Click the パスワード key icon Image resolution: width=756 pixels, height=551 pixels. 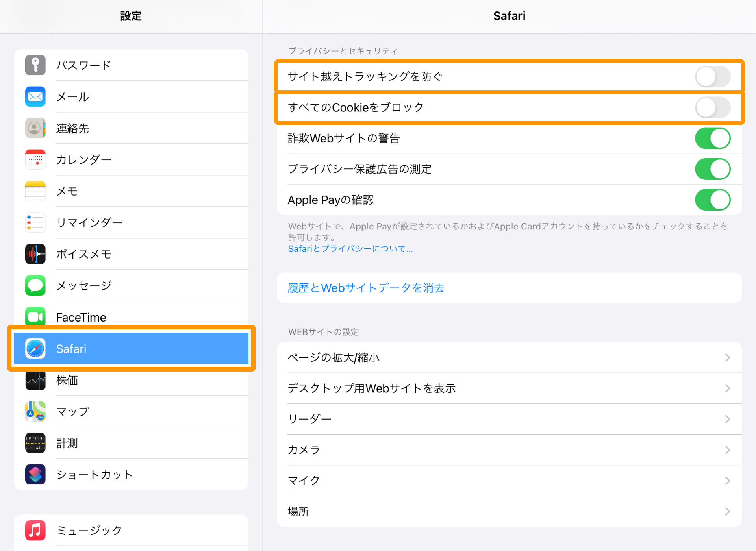(x=35, y=65)
